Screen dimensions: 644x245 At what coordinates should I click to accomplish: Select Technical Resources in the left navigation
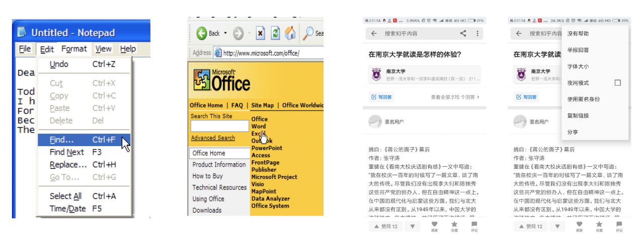click(219, 187)
